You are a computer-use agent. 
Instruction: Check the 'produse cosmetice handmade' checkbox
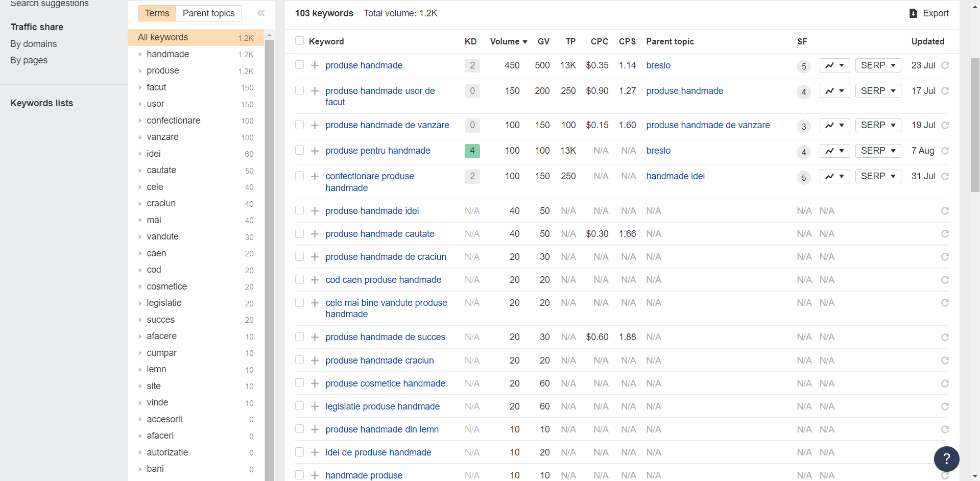click(299, 383)
